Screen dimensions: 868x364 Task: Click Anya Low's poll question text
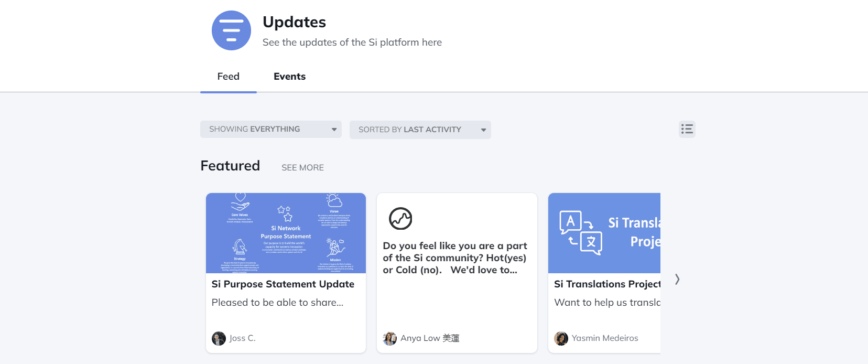click(x=455, y=258)
